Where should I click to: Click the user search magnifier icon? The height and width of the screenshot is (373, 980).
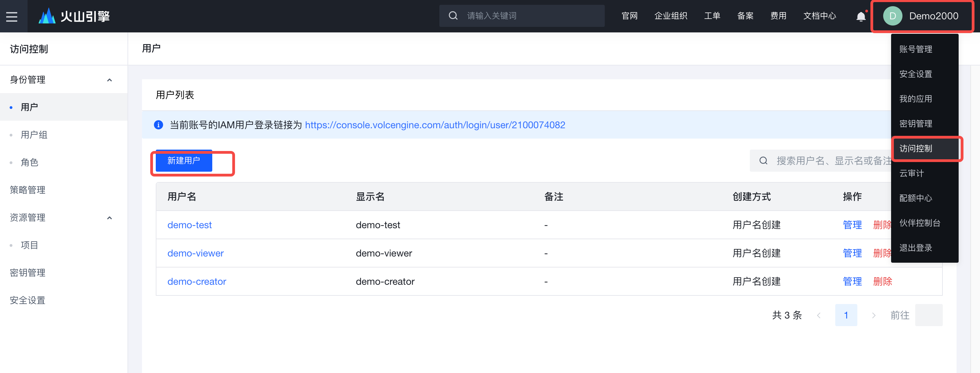point(763,161)
